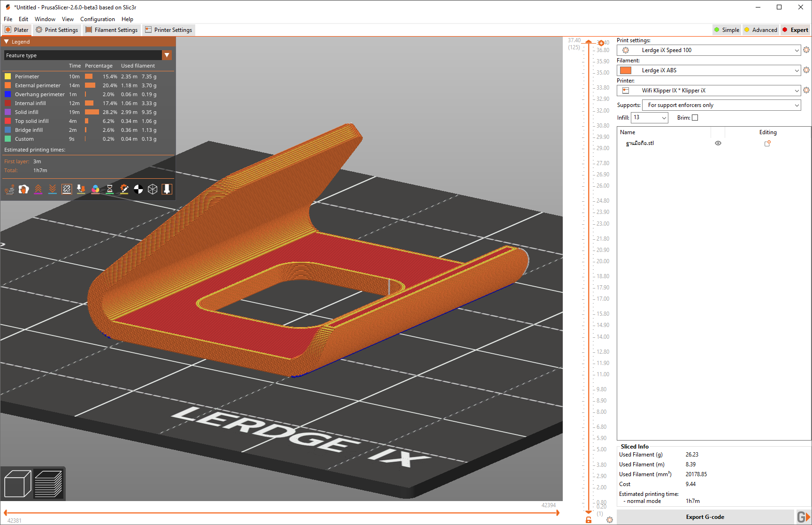The height and width of the screenshot is (525, 812).
Task: Click left thumb of horizontal moves slider
Action: click(x=5, y=513)
